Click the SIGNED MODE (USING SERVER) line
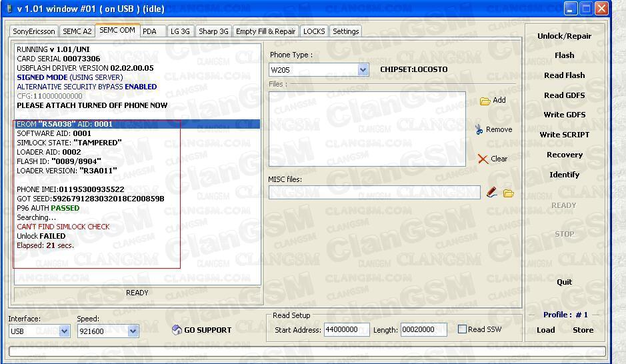626x364 pixels. pyautogui.click(x=70, y=77)
